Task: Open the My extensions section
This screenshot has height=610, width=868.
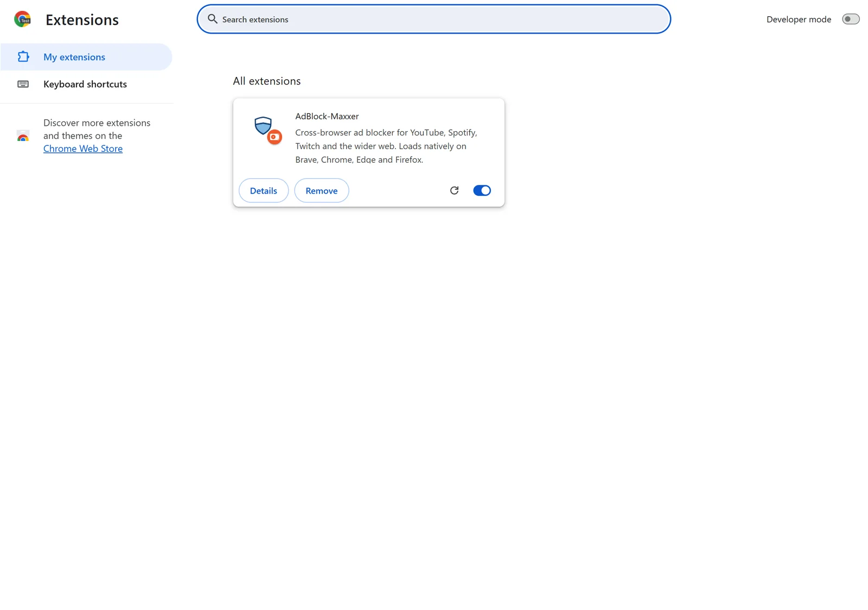Action: pos(86,57)
